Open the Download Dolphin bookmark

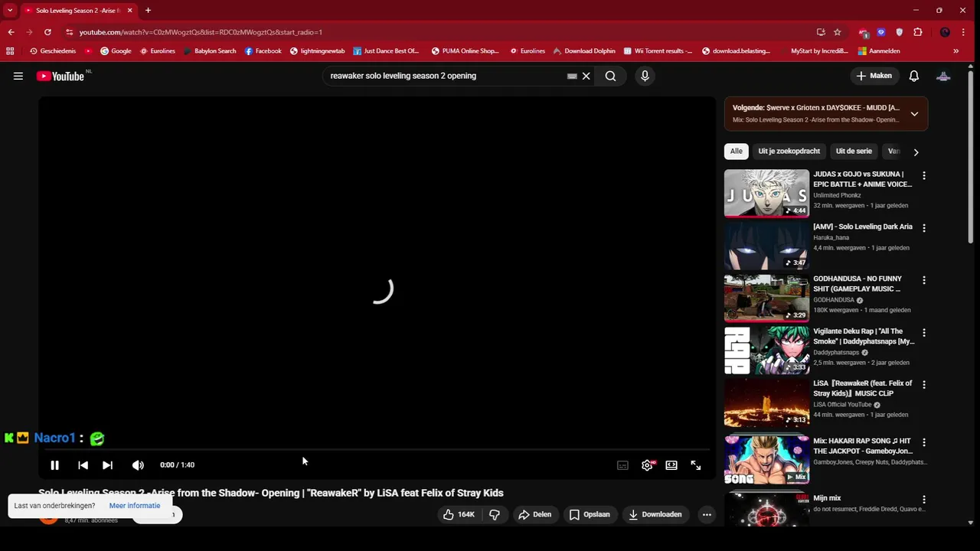[x=584, y=51]
